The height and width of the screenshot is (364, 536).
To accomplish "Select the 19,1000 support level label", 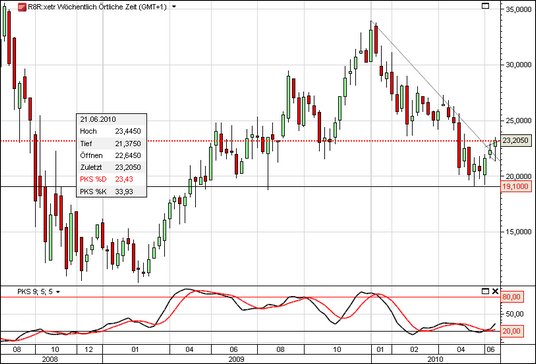I will click(x=516, y=186).
